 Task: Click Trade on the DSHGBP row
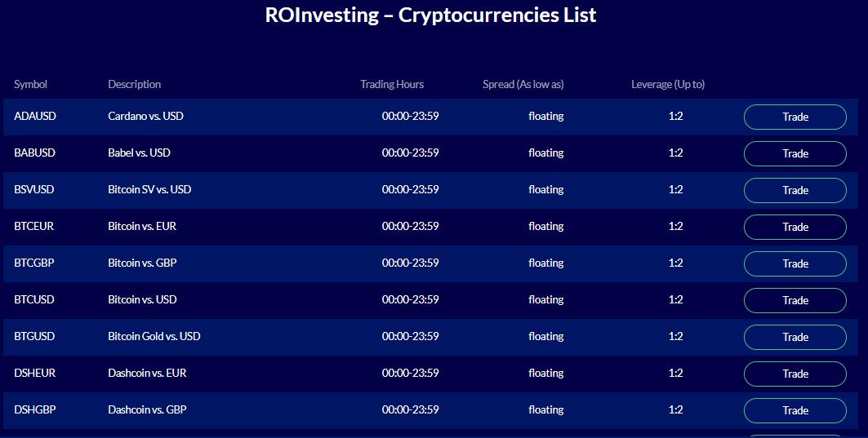coord(795,410)
